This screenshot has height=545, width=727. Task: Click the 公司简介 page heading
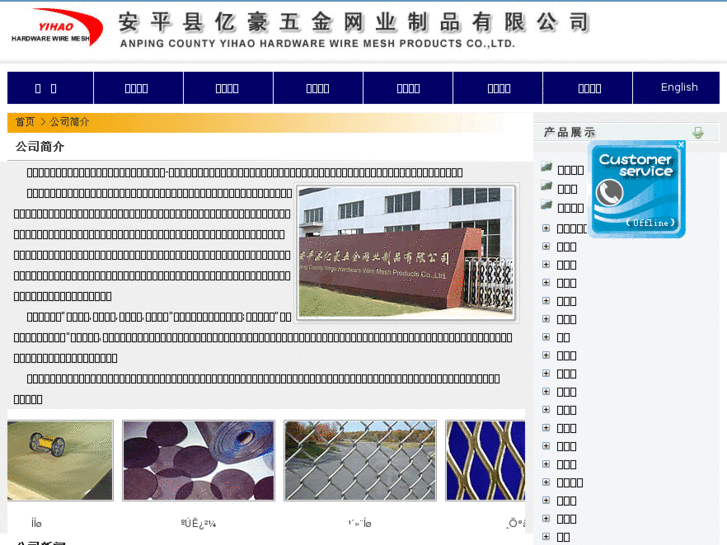point(40,147)
